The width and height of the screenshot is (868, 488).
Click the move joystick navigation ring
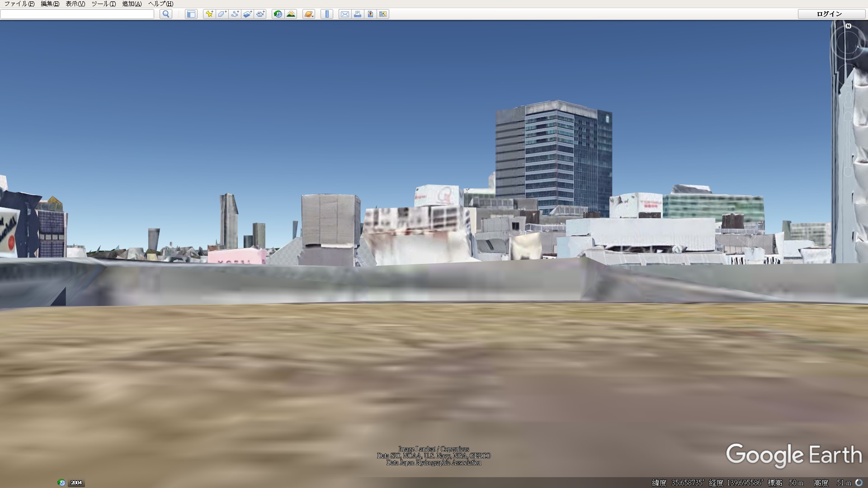click(x=849, y=76)
